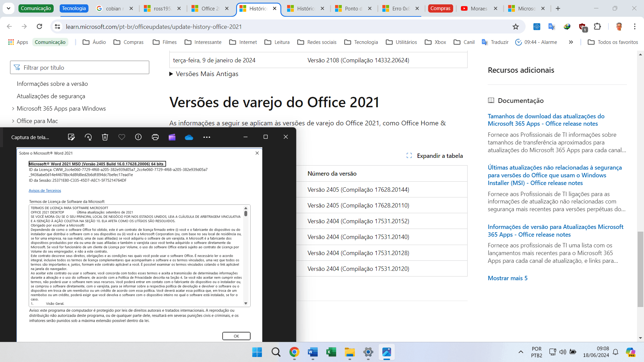The width and height of the screenshot is (644, 362).
Task: Open the Apps shortcut in bookmarks bar
Action: [x=18, y=42]
